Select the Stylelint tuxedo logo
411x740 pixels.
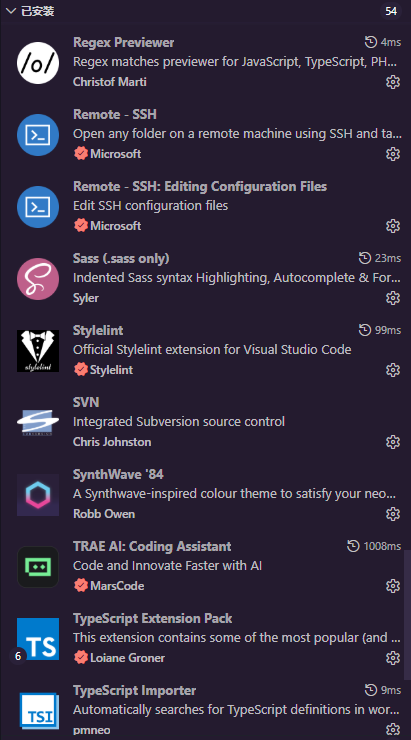pyautogui.click(x=38, y=351)
